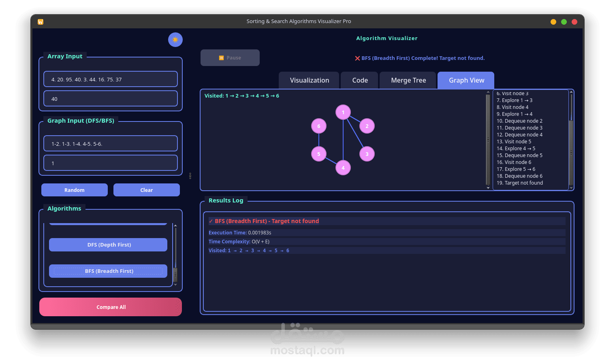Image resolution: width=615 pixels, height=364 pixels.
Task: Click graph node 2
Action: (367, 126)
